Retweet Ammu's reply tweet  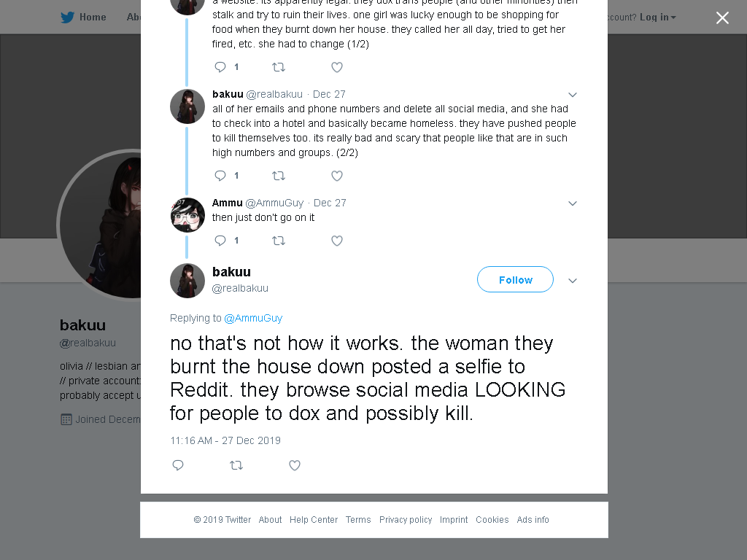279,241
